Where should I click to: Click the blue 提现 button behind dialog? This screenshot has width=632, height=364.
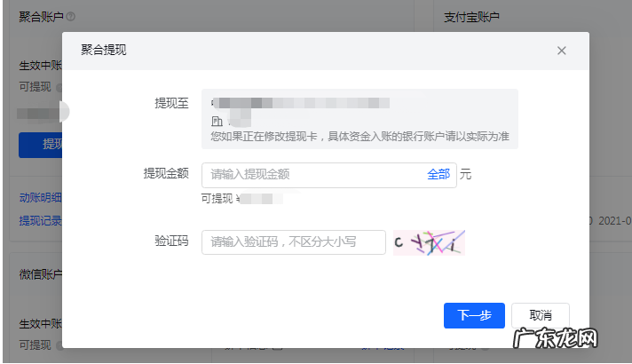click(40, 145)
